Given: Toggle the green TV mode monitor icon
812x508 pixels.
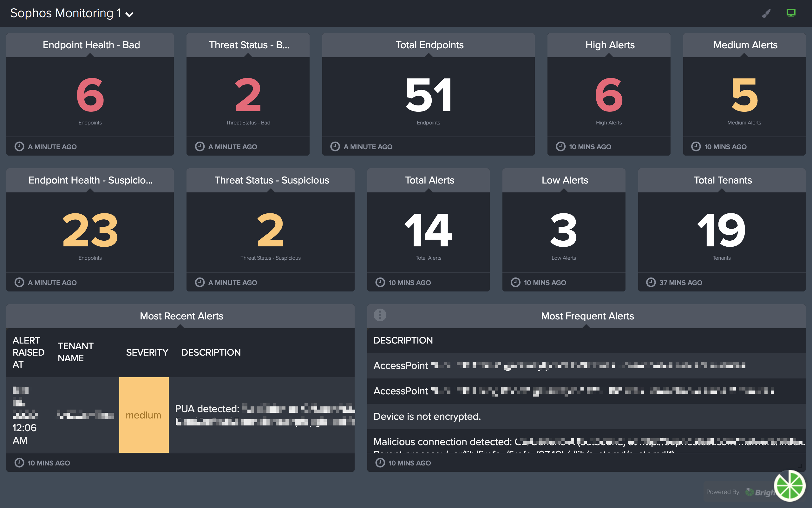Looking at the screenshot, I should coord(791,13).
